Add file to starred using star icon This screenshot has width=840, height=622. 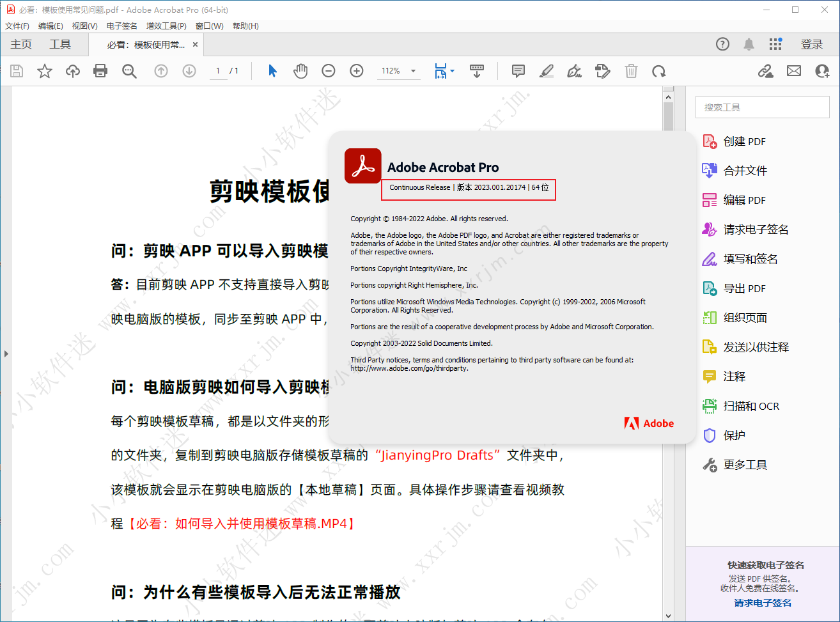(45, 71)
